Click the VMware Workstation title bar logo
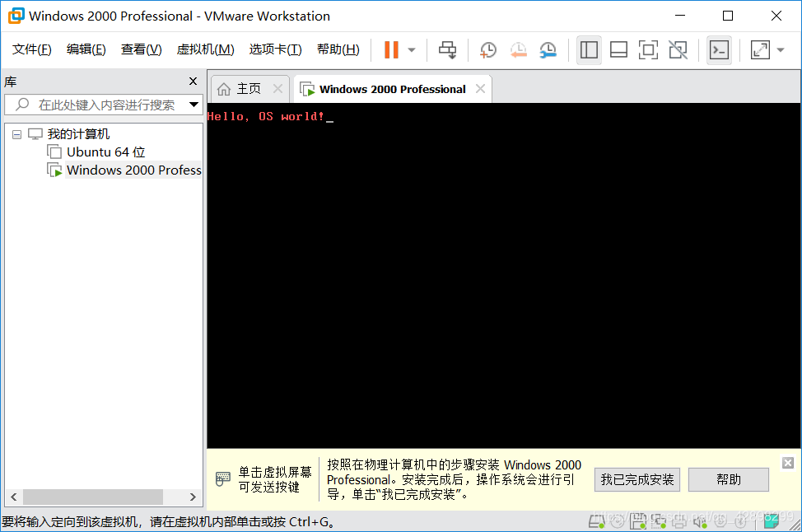This screenshot has width=802, height=532. coord(16,16)
